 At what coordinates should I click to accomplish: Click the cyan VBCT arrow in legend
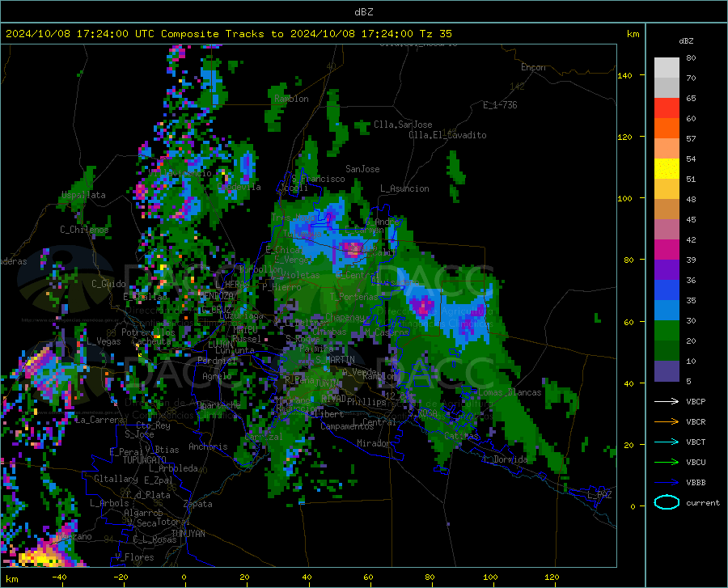(667, 442)
